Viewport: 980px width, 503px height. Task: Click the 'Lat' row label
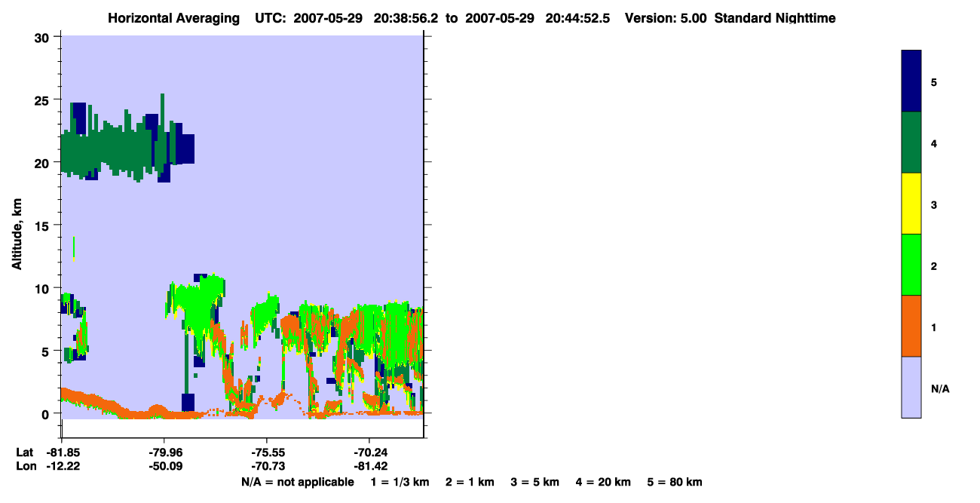point(24,452)
